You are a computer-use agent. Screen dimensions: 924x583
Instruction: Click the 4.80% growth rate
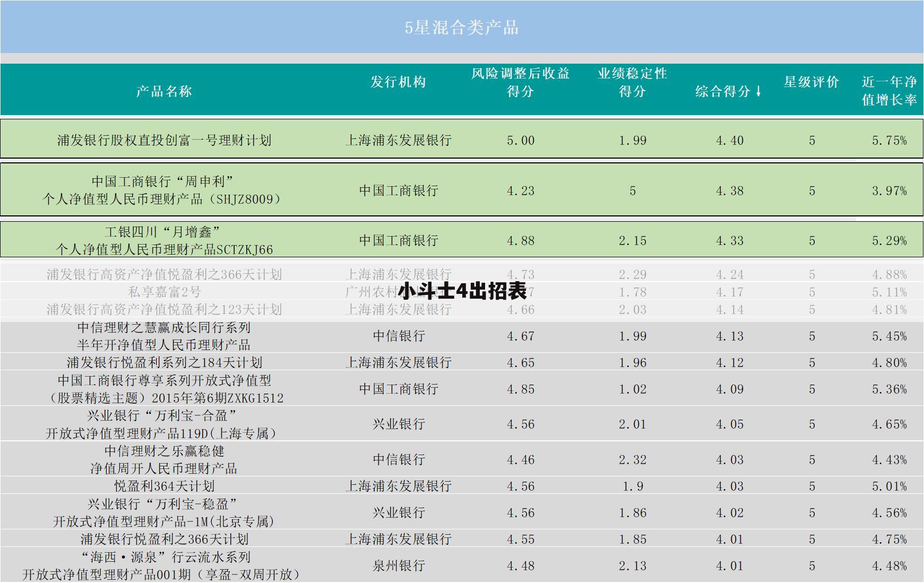890,363
